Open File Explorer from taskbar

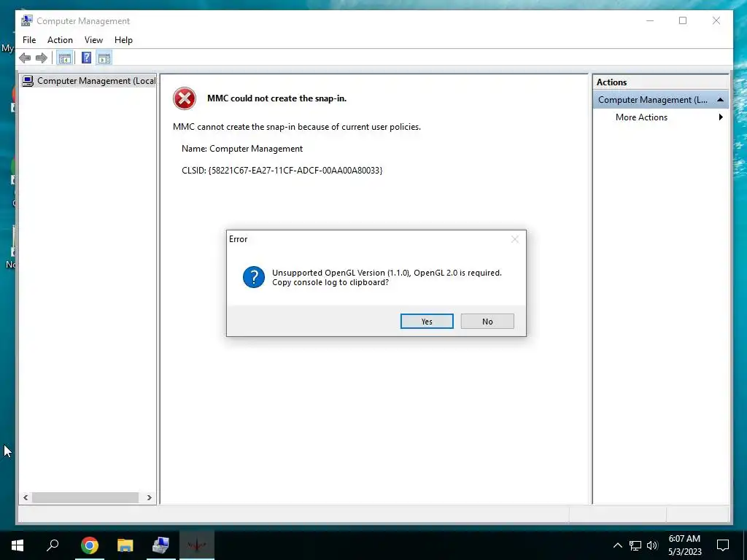pyautogui.click(x=125, y=545)
